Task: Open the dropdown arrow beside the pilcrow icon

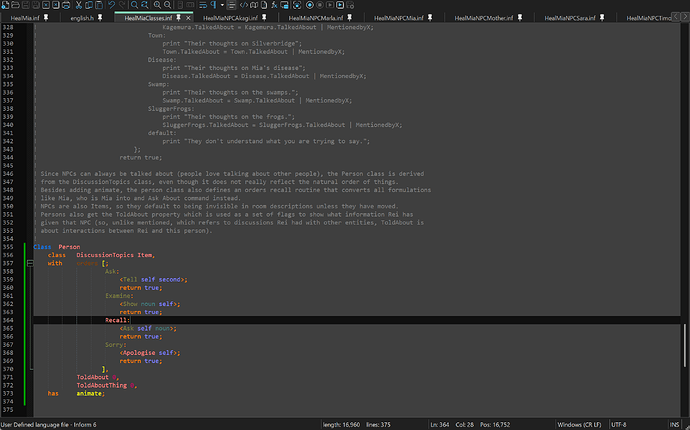Action: coord(222,5)
